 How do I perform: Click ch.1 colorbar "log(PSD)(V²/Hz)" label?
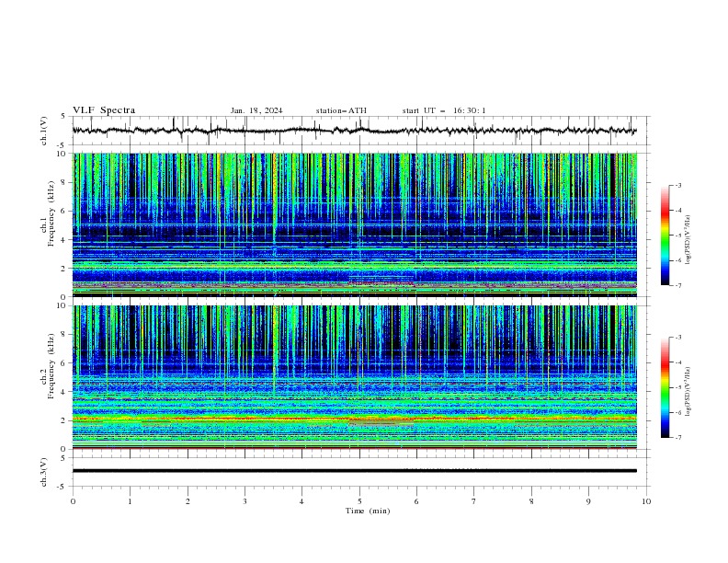(688, 240)
